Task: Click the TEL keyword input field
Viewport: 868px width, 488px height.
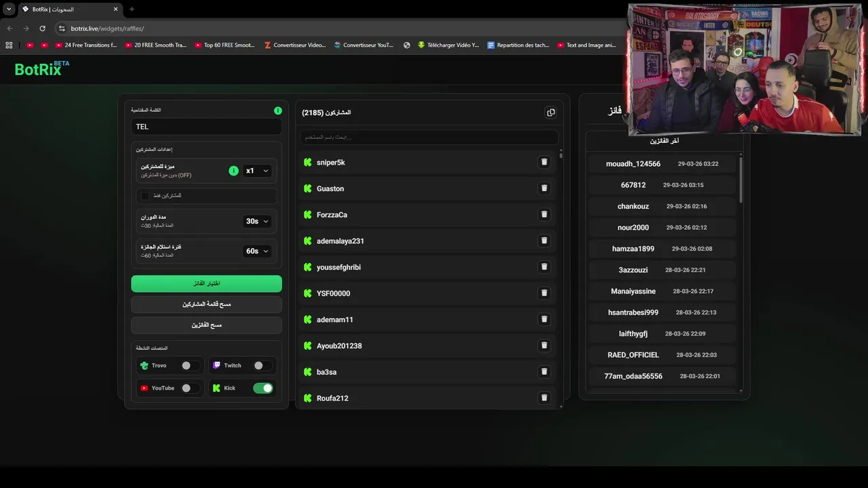Action: tap(206, 127)
